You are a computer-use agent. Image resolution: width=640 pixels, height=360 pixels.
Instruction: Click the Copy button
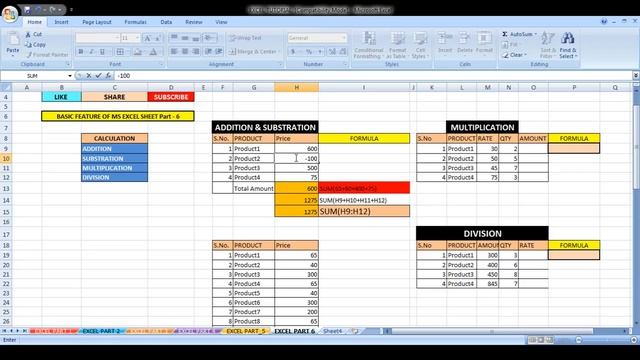(35, 44)
